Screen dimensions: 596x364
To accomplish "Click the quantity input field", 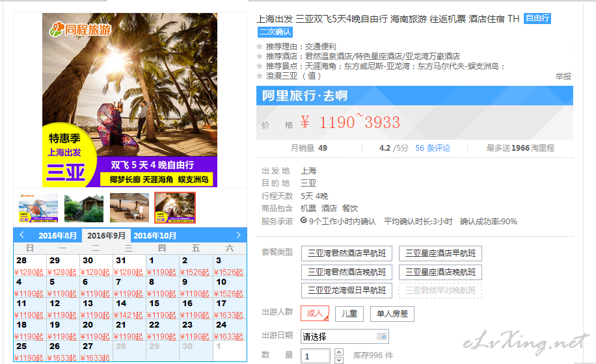I will [315, 356].
